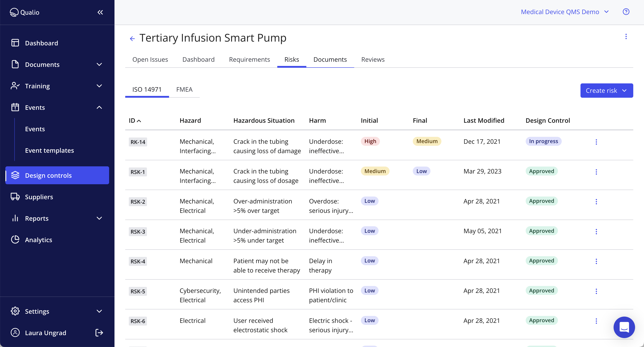644x347 pixels.
Task: Open the Create risk dropdown arrow
Action: pyautogui.click(x=625, y=90)
